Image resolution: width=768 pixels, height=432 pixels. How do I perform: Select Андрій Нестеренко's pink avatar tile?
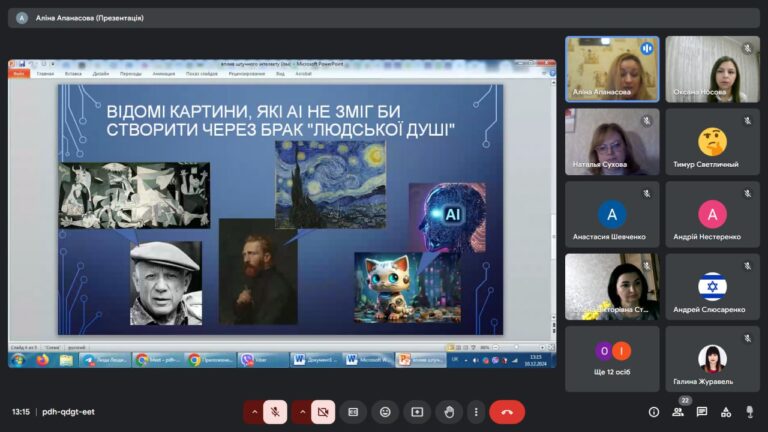point(712,214)
